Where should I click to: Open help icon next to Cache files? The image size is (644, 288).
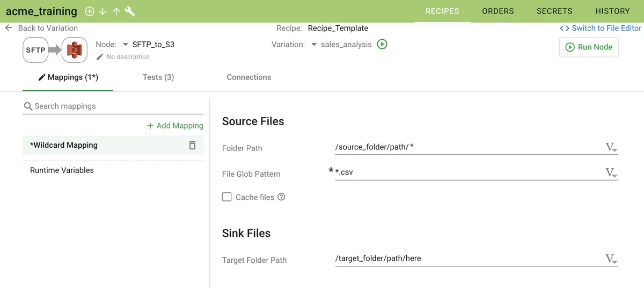pos(281,197)
